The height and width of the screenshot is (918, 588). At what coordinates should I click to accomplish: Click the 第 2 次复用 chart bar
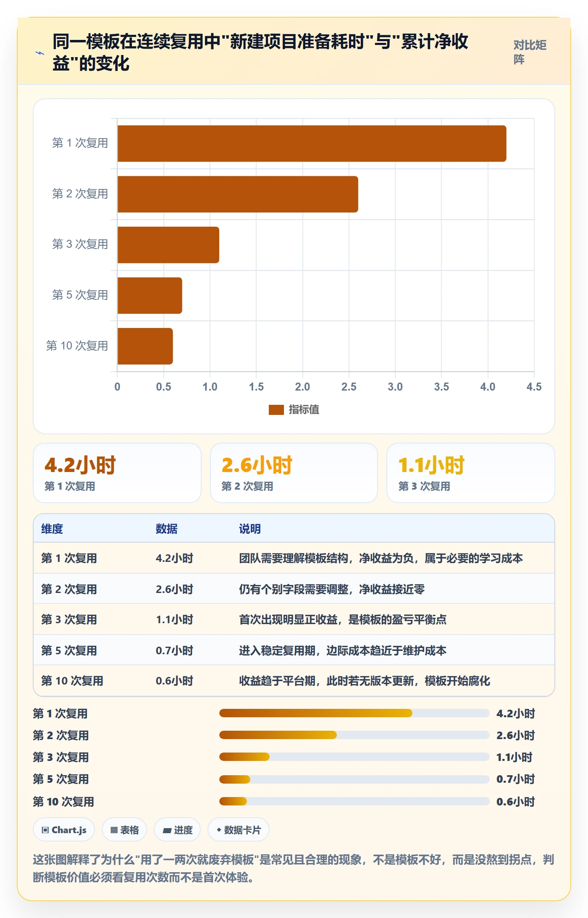tap(238, 194)
